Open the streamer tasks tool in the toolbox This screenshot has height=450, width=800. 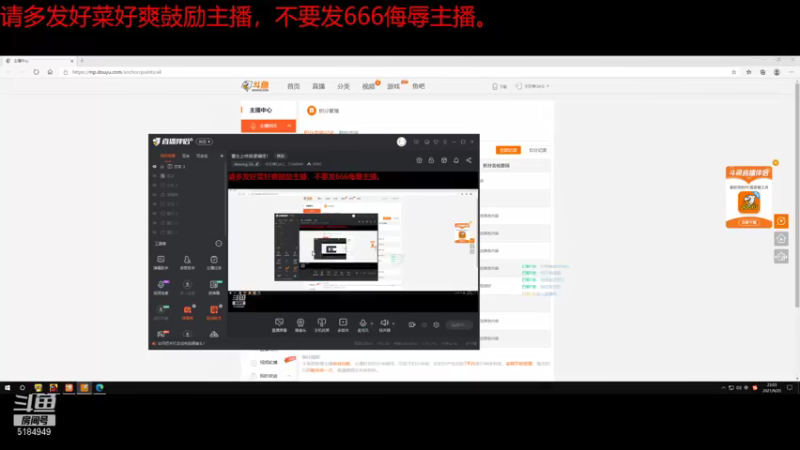point(214,262)
